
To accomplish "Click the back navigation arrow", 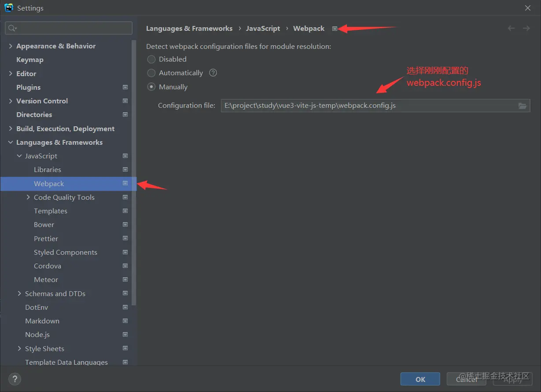I will click(x=511, y=28).
